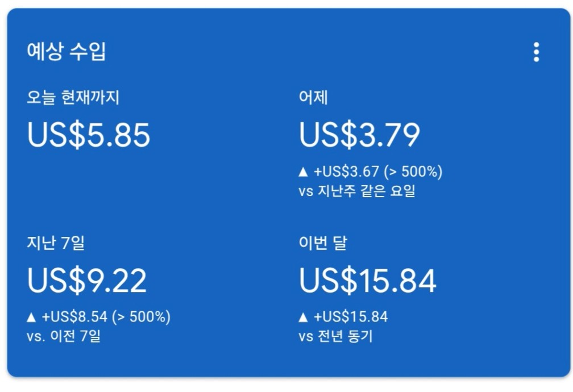Open the three-dot more options menu
The image size is (573, 392).
pyautogui.click(x=536, y=52)
